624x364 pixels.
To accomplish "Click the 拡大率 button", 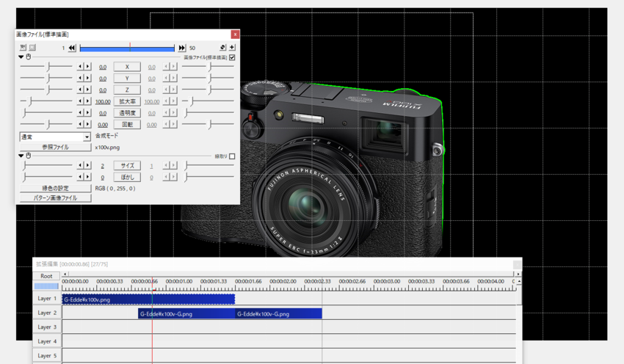I will (x=127, y=101).
